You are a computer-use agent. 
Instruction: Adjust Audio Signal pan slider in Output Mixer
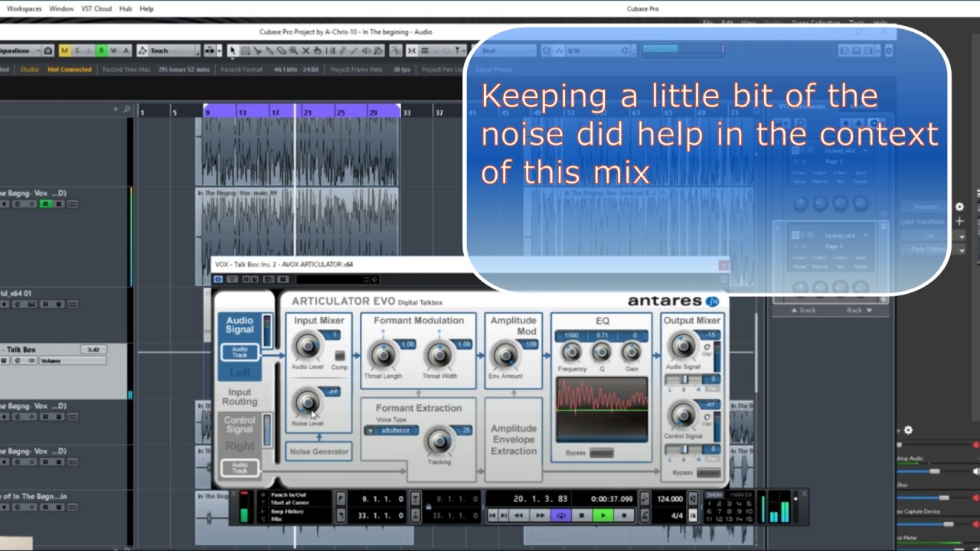683,379
